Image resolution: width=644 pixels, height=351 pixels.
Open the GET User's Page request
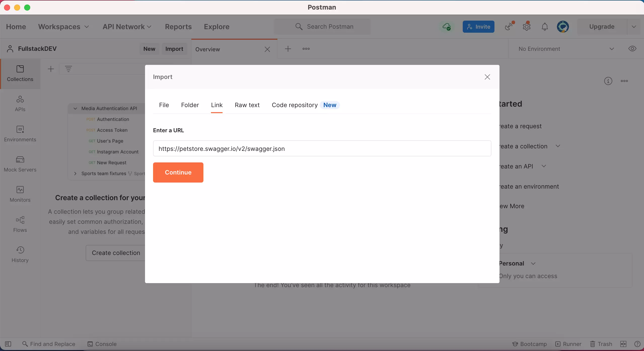(106, 141)
